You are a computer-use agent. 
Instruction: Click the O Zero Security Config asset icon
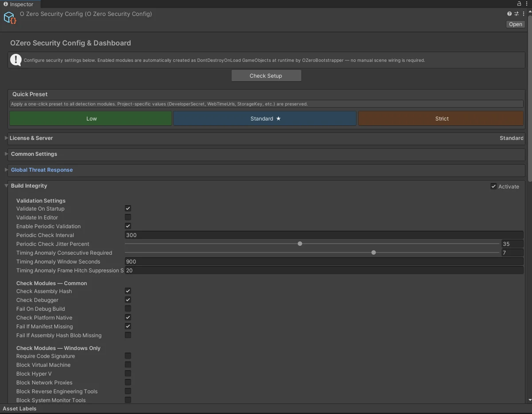coord(10,18)
